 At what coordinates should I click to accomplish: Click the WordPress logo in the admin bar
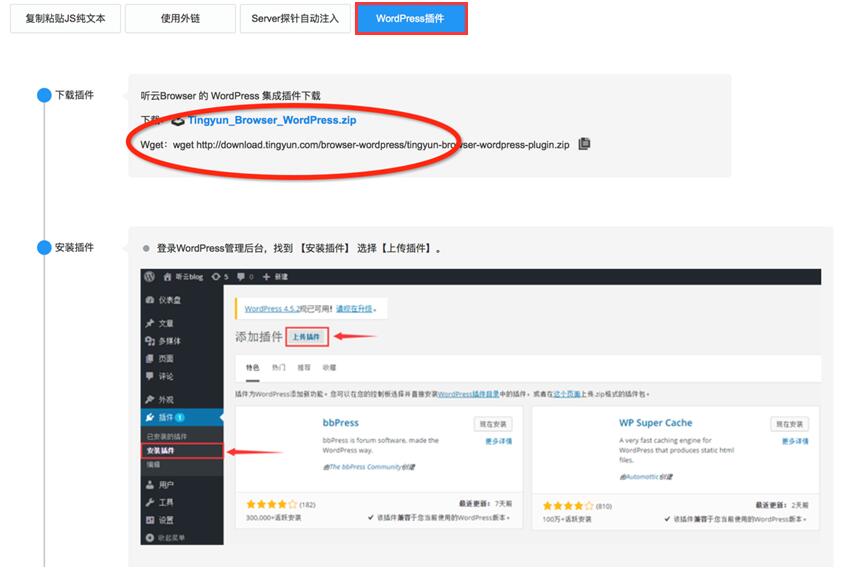[x=149, y=277]
